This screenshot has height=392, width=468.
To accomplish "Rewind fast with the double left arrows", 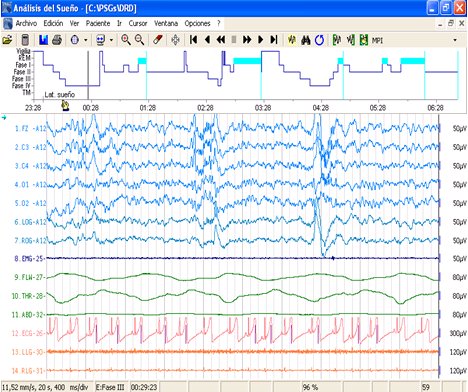I will click(221, 40).
